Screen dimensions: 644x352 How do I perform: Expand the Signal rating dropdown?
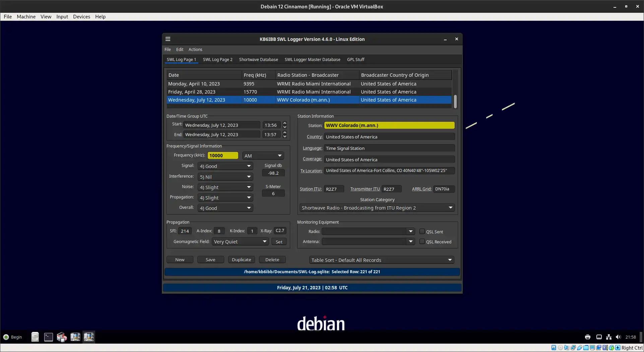coord(225,166)
